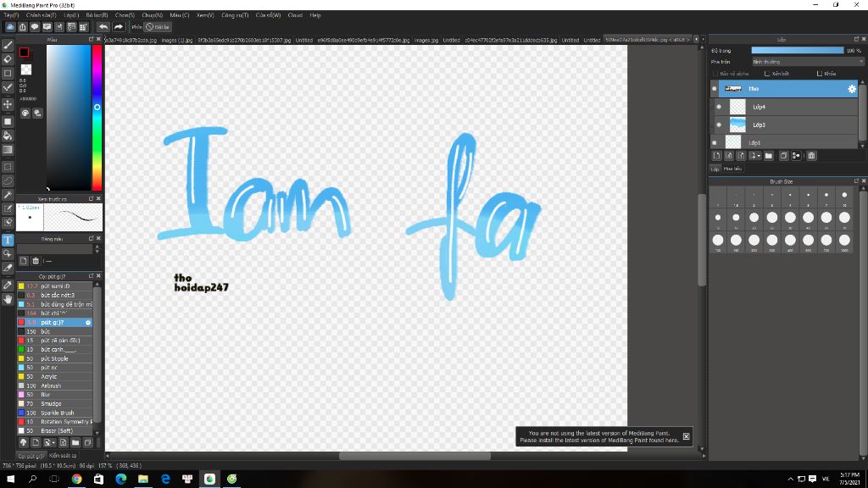868x488 pixels.
Task: Click the add brush cloud icon
Action: click(x=23, y=442)
